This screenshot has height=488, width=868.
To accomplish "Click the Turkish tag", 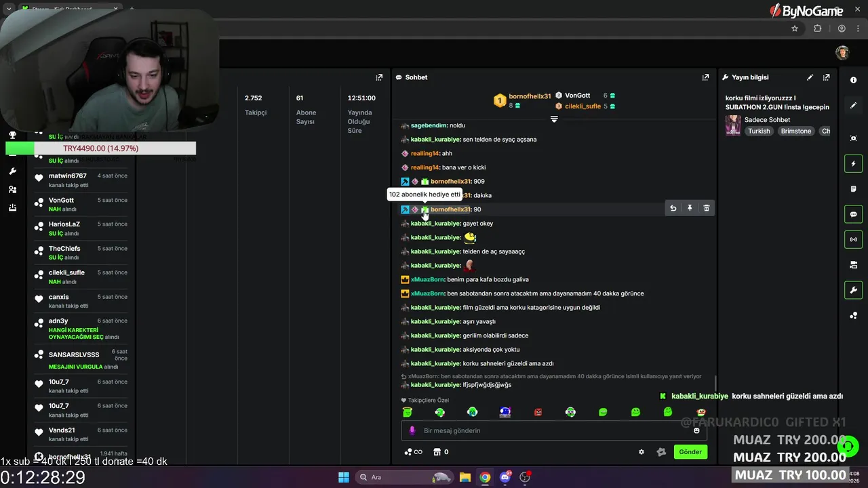I will 759,131.
